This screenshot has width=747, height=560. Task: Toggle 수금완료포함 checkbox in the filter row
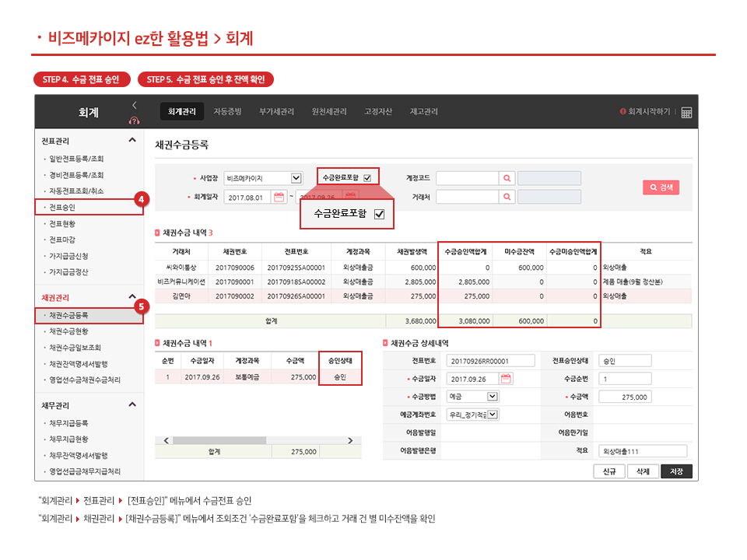(367, 178)
